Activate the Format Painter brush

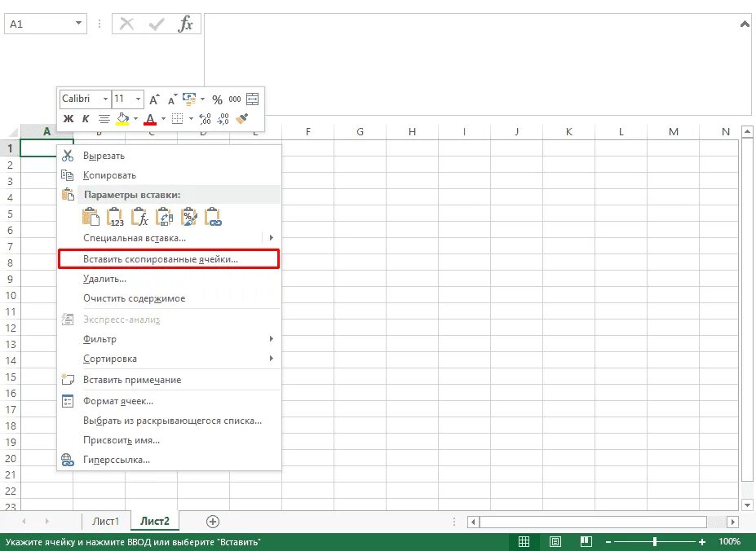tap(242, 118)
